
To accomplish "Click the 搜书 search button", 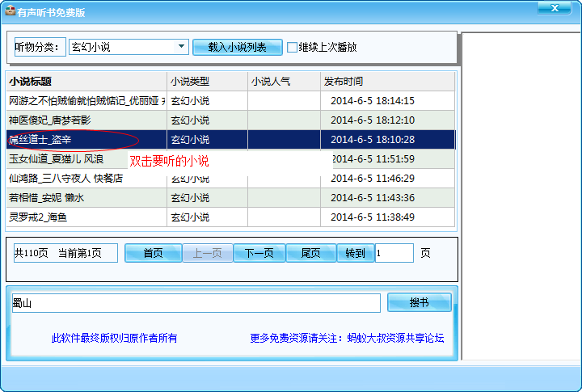I will (419, 302).
